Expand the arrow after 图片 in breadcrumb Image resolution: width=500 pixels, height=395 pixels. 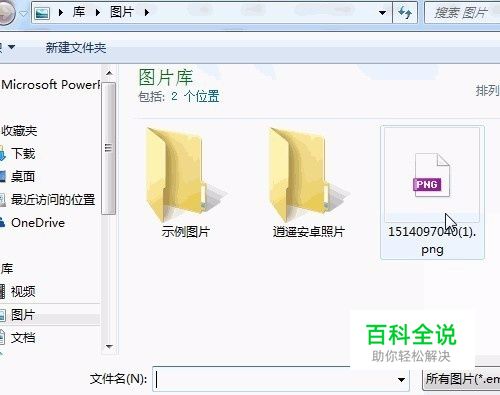147,13
